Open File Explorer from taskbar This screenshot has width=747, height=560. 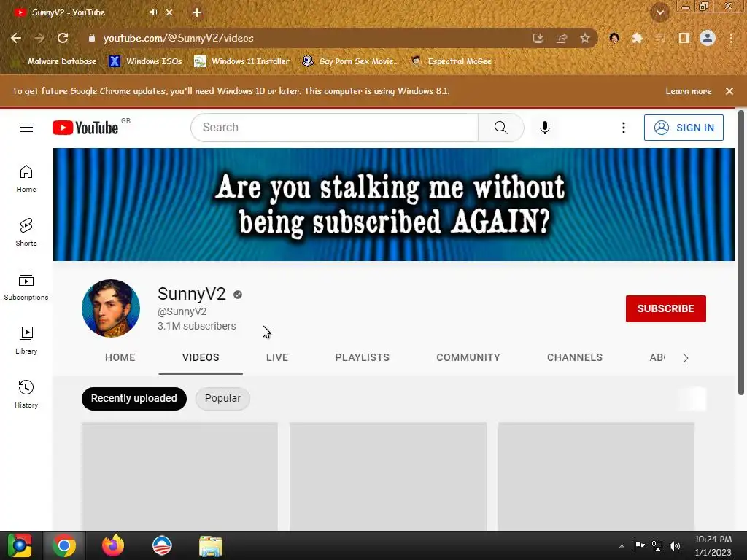point(211,545)
